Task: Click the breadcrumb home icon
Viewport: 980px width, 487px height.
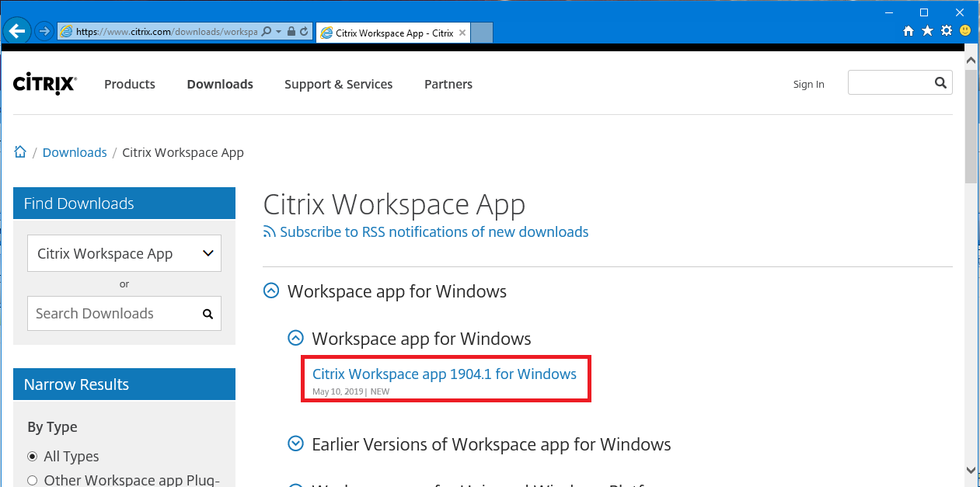Action: tap(20, 152)
